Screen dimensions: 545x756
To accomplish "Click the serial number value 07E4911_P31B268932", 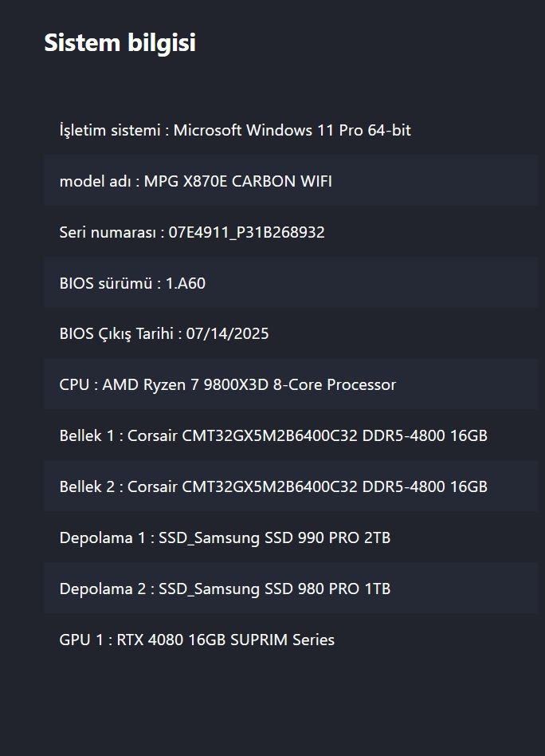I will 247,232.
